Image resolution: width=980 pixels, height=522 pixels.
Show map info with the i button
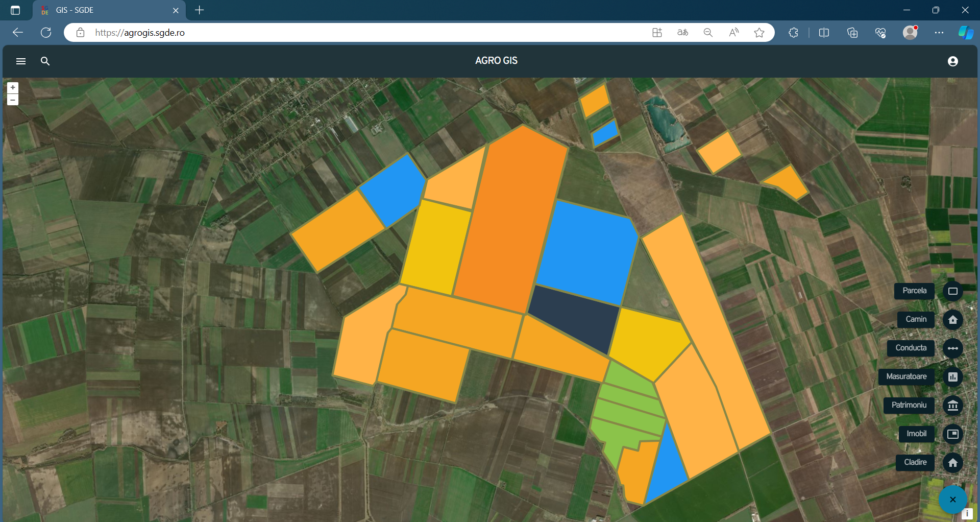[x=967, y=514]
